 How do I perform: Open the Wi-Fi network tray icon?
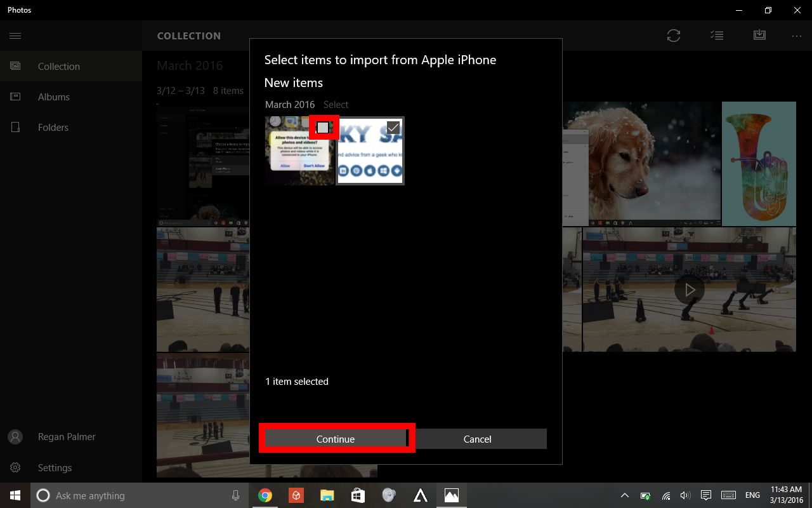[x=666, y=495]
